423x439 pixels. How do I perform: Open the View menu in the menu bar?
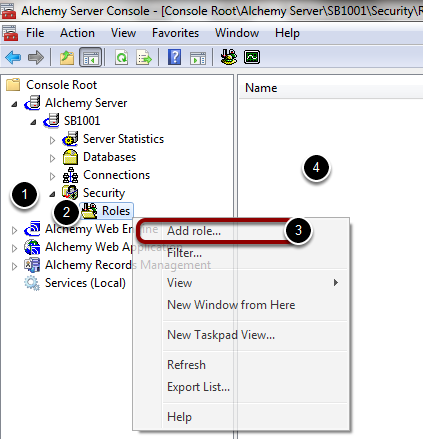123,33
